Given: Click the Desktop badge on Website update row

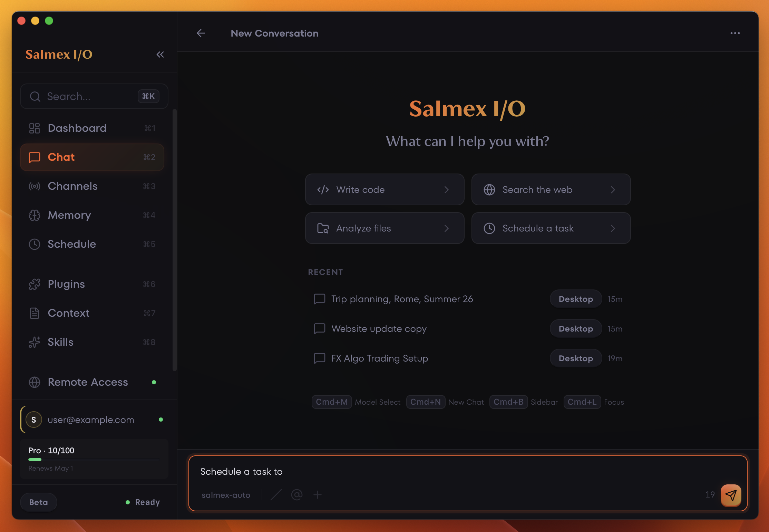Looking at the screenshot, I should (x=576, y=328).
